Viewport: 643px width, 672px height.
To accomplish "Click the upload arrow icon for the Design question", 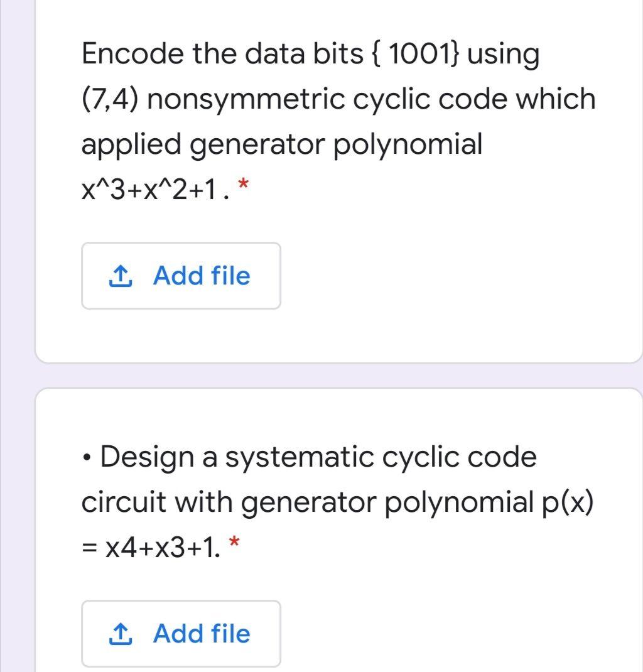I will point(121,634).
